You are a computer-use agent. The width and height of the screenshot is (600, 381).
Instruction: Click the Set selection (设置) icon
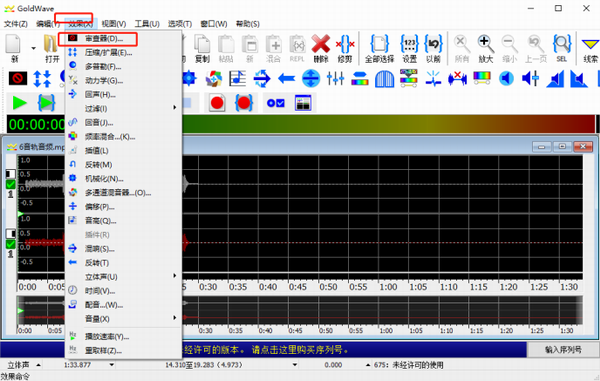point(409,44)
